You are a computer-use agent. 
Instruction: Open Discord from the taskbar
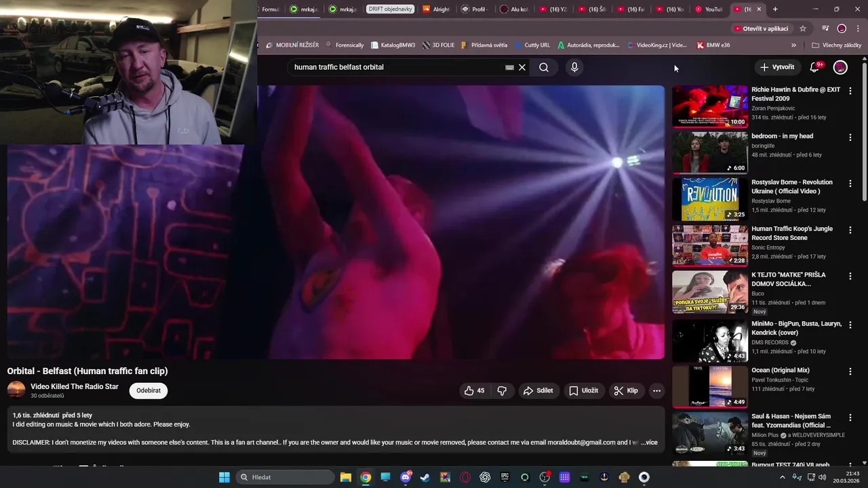pos(406,477)
